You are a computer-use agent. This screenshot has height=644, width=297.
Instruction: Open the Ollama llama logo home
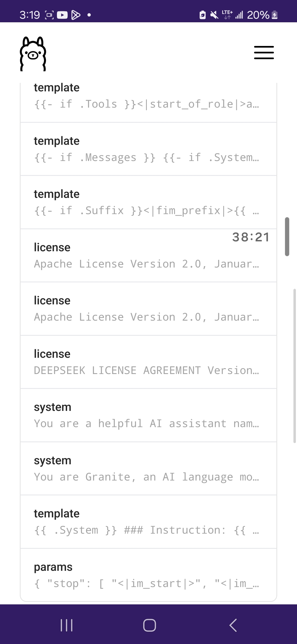(33, 54)
